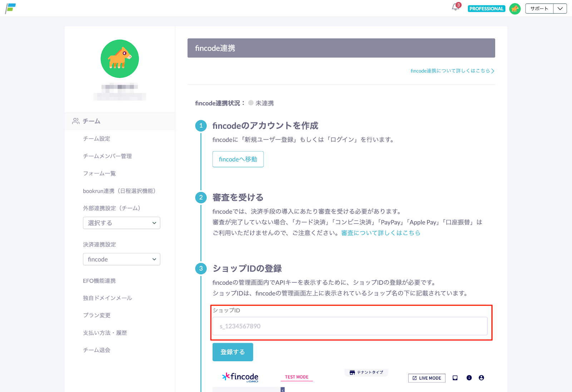The height and width of the screenshot is (392, 572).
Task: Click the info circle icon in preview
Action: point(469,378)
